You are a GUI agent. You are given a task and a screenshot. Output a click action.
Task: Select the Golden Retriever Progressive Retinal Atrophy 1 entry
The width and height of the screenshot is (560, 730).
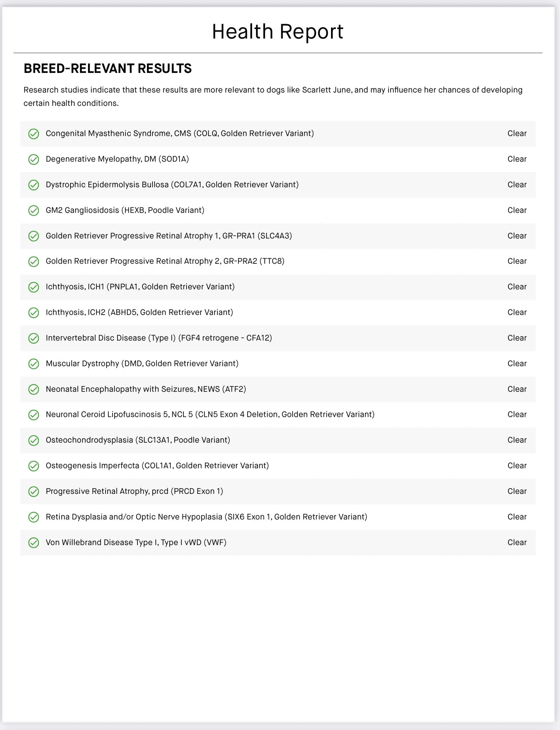pyautogui.click(x=169, y=236)
